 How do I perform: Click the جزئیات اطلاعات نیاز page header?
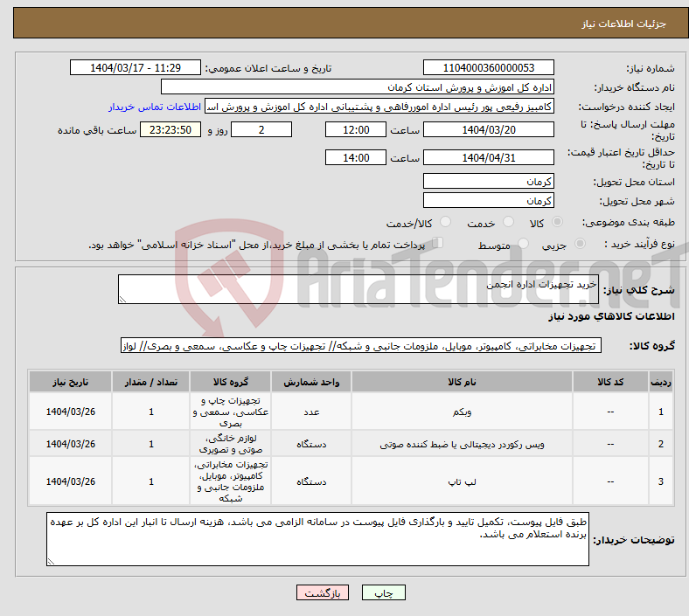[623, 24]
